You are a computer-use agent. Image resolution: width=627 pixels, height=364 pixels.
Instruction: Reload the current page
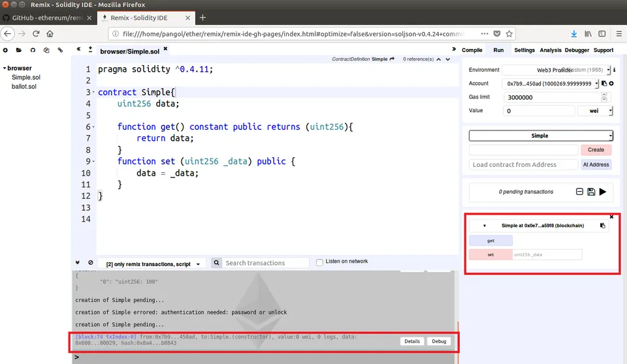point(36,34)
